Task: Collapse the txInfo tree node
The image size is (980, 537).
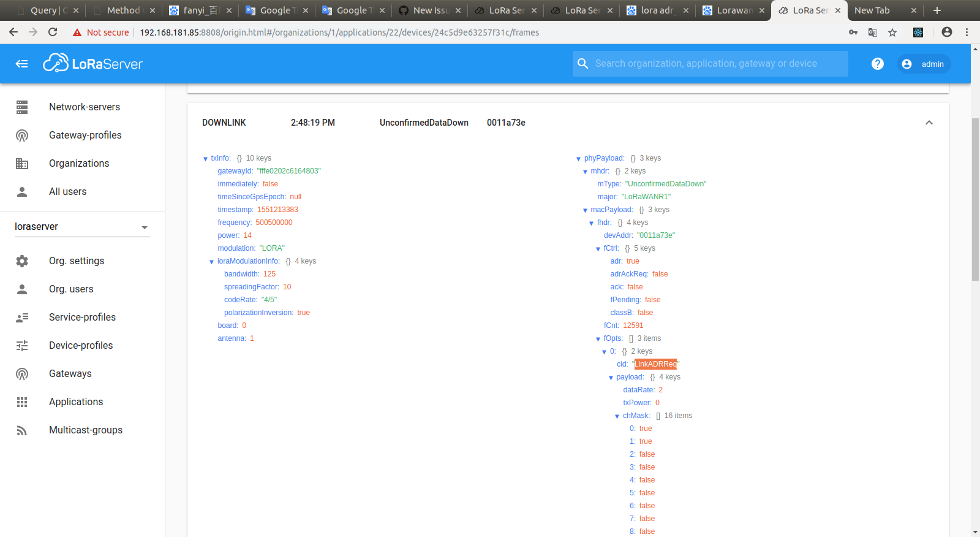Action: coord(206,159)
